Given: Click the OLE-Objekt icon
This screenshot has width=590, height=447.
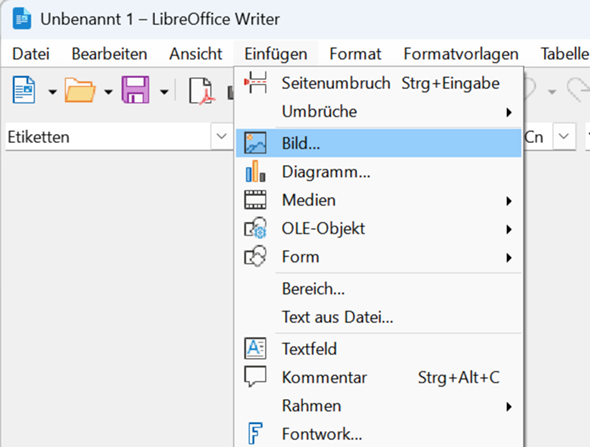Looking at the screenshot, I should [255, 228].
